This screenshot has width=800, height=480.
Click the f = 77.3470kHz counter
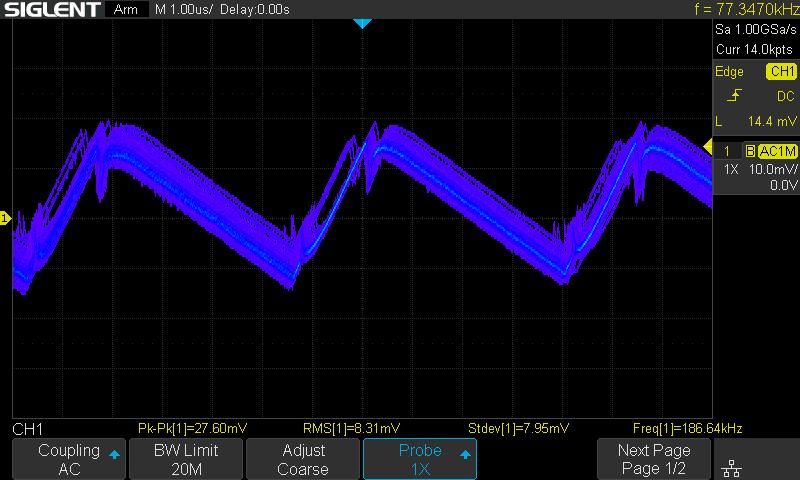coord(746,9)
